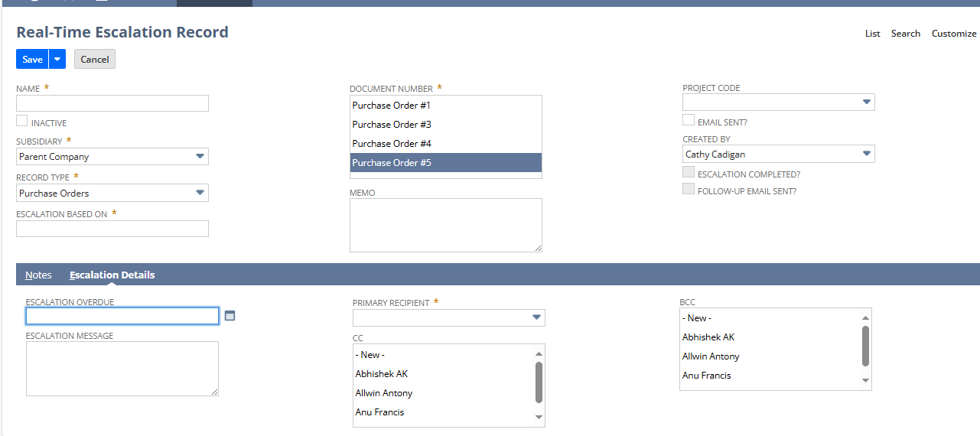Open the Primary Recipient dropdown

pos(536,317)
